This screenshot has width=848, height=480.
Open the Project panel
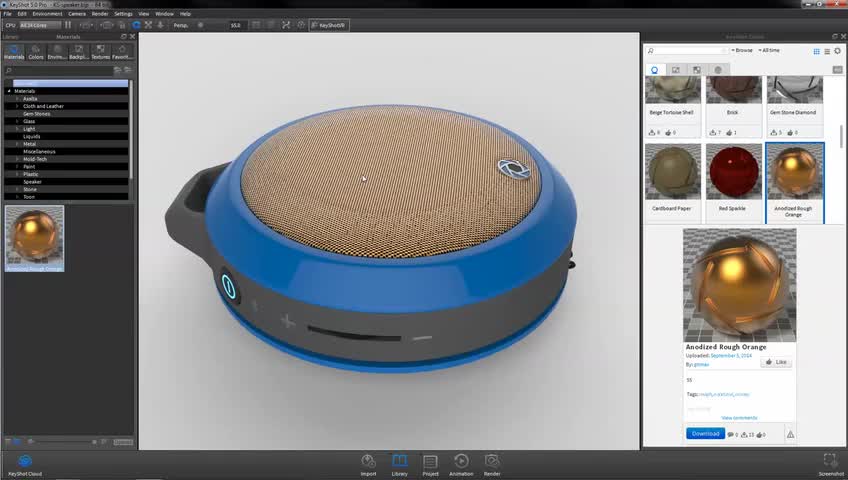[x=430, y=465]
